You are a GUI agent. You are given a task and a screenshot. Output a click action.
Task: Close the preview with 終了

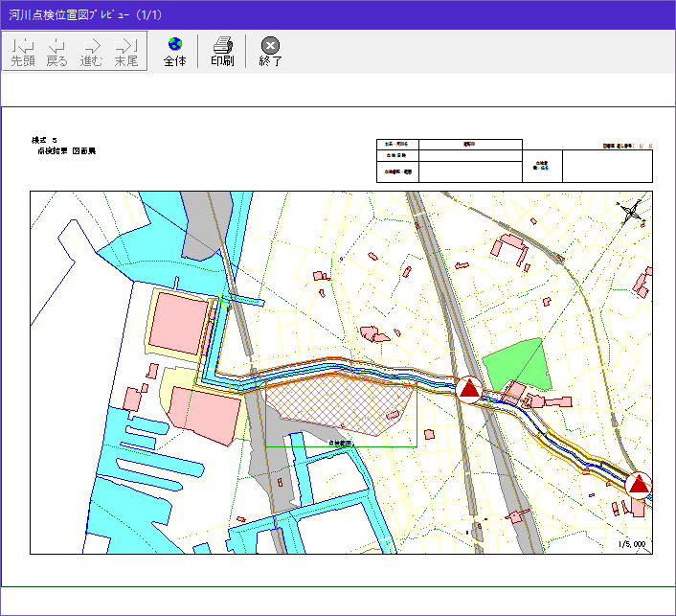pyautogui.click(x=271, y=51)
